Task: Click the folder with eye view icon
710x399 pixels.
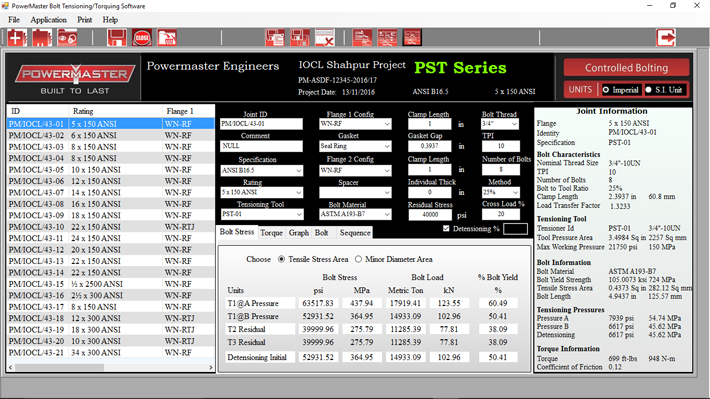Action: pos(67,38)
